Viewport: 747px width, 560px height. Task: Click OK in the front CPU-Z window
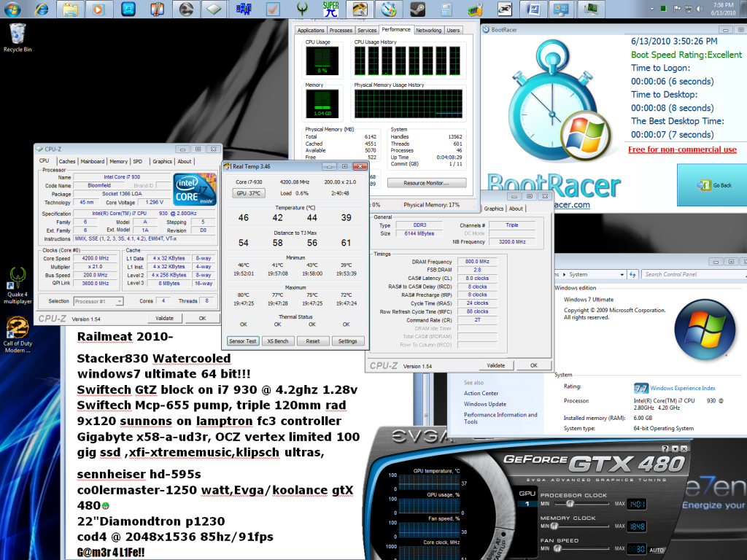[x=202, y=318]
